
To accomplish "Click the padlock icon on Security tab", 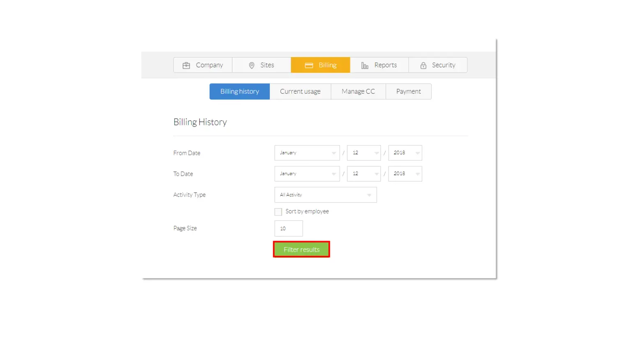I will [423, 65].
